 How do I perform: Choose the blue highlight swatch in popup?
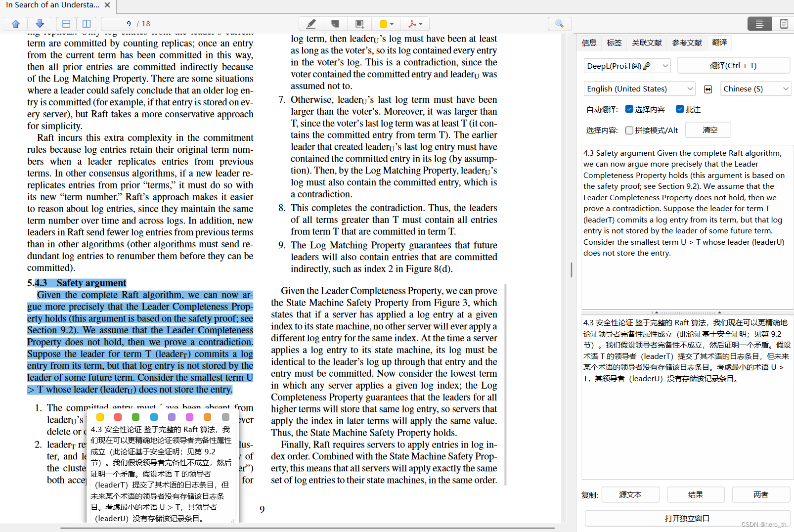[154, 417]
